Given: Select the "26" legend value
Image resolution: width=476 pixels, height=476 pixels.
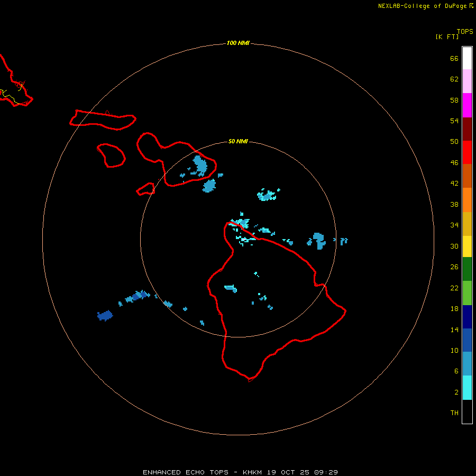Looking at the screenshot, I should point(454,267).
